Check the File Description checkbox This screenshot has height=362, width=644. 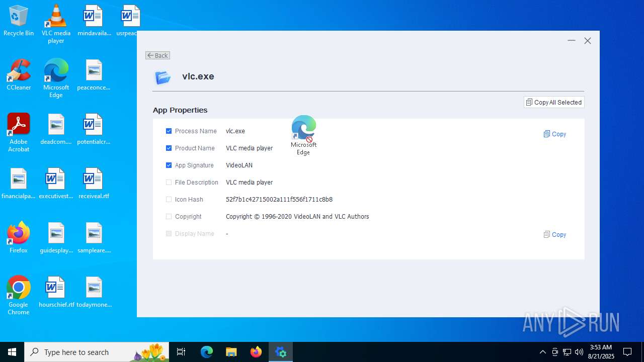click(x=169, y=183)
